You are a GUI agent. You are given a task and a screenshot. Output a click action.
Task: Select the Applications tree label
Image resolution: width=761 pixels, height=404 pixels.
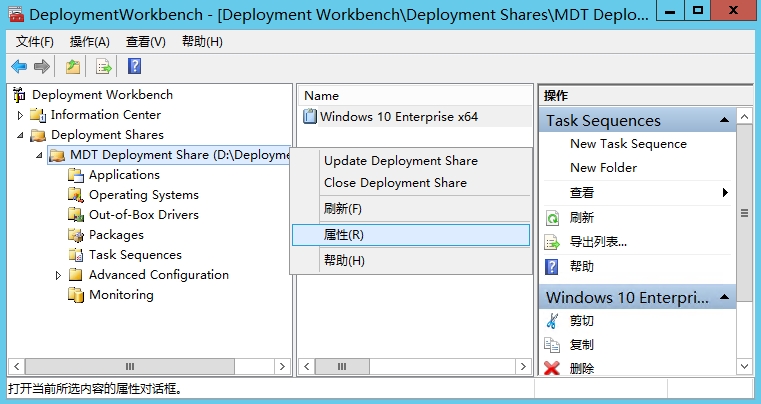124,175
